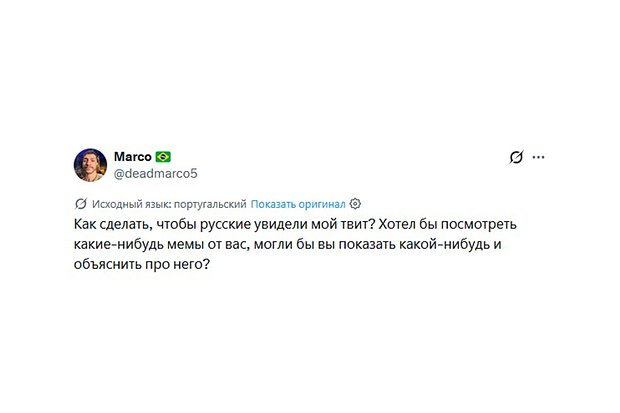Click the translation settings gear icon
This screenshot has width=620, height=413.
point(355,203)
